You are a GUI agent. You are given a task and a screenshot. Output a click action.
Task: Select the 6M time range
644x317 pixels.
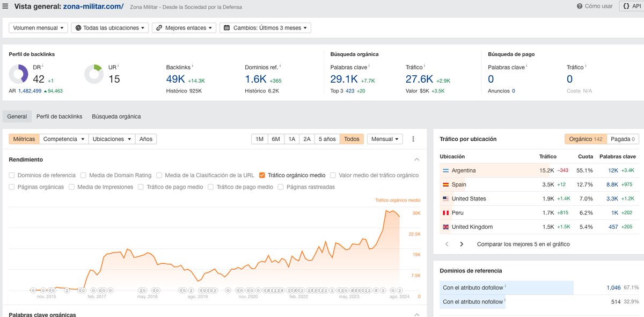click(x=276, y=139)
